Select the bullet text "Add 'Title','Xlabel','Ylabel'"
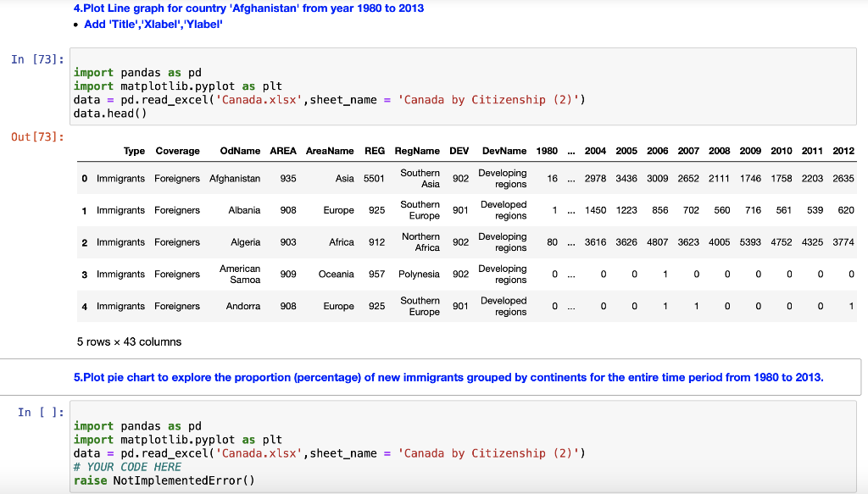 click(x=153, y=25)
